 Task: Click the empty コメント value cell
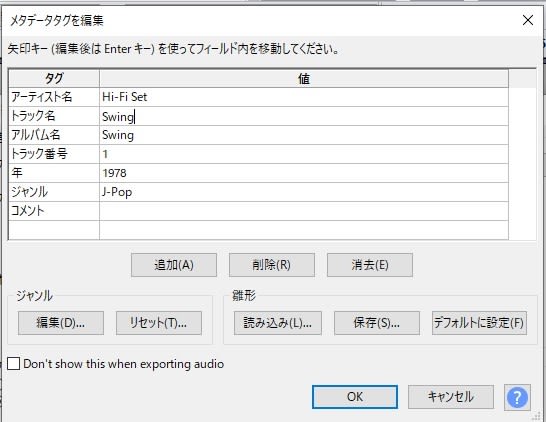[304, 211]
